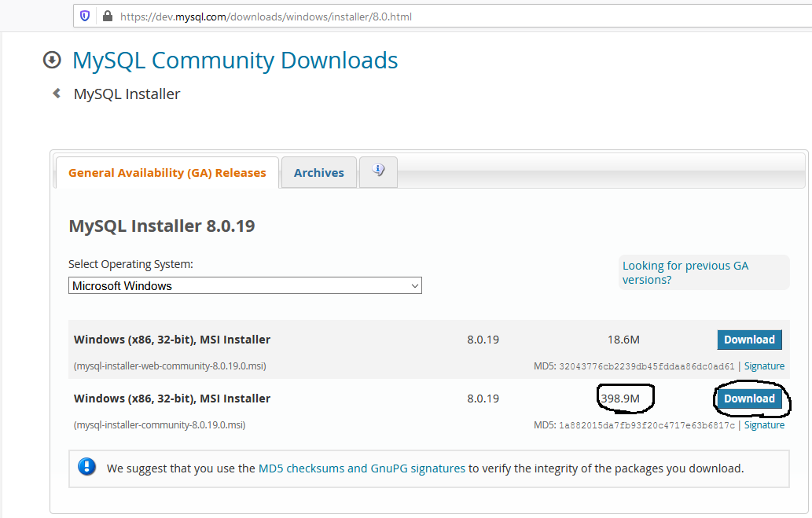Click the 'Select Operating System:' label
Screen dimensions: 812x518
point(130,264)
